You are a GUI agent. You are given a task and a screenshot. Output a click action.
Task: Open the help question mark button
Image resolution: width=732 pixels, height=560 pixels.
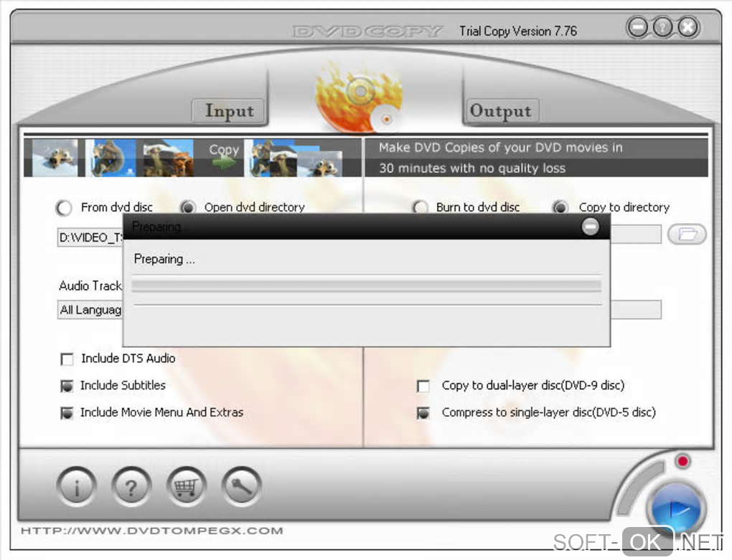[x=131, y=487]
